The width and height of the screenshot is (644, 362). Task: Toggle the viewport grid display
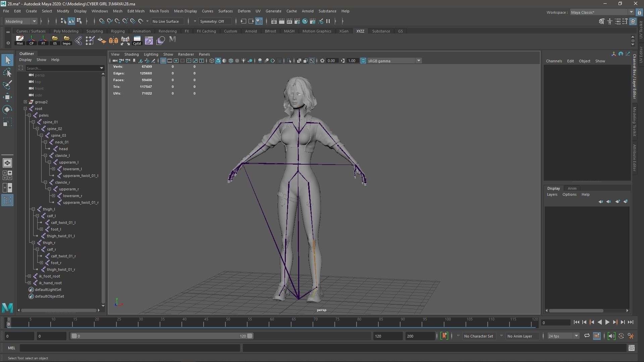[x=163, y=61]
